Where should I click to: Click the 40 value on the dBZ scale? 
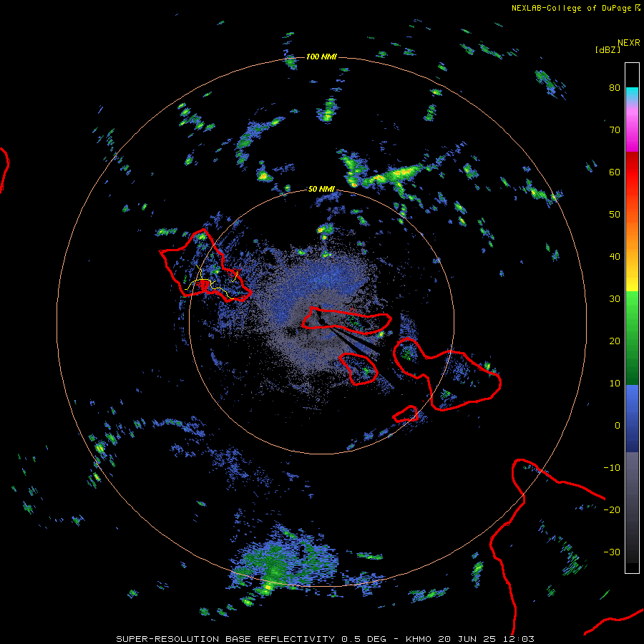(x=615, y=257)
